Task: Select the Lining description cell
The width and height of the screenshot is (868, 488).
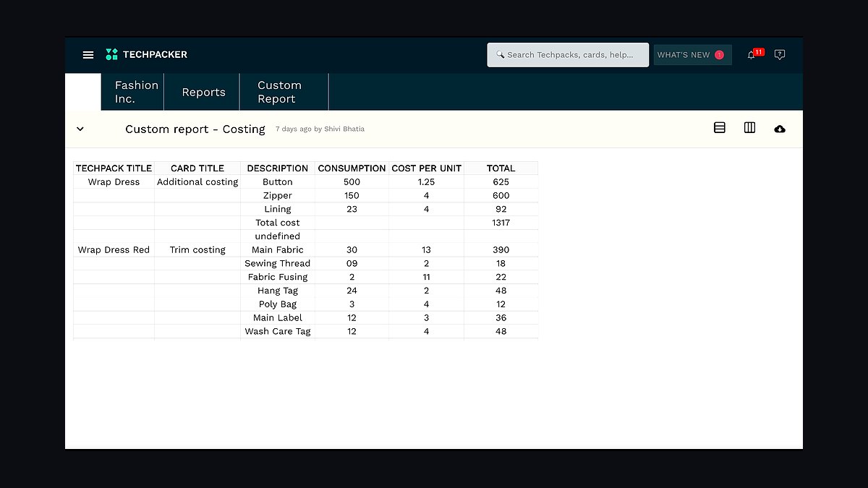Action: tap(278, 210)
